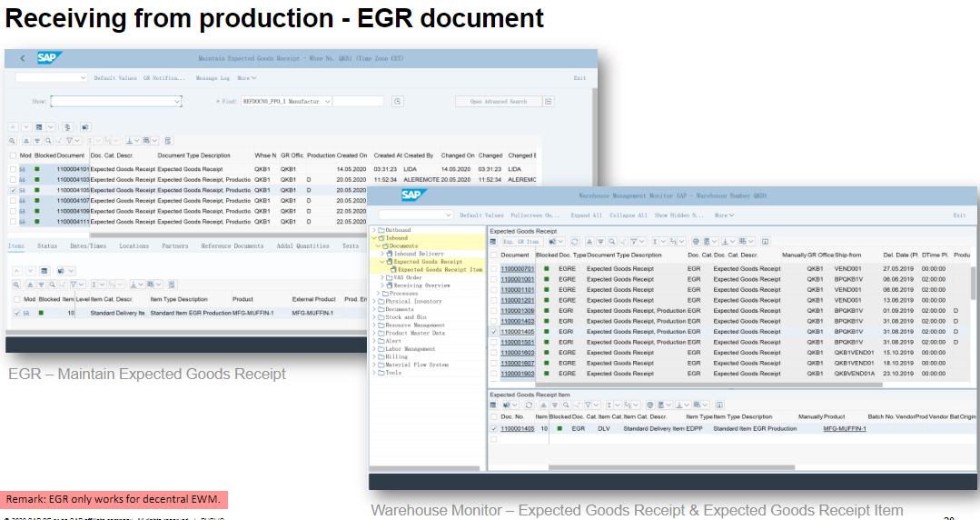Sort header table descending in Maintain EGR window
Viewport: 980px width, 520px height.
(37, 141)
